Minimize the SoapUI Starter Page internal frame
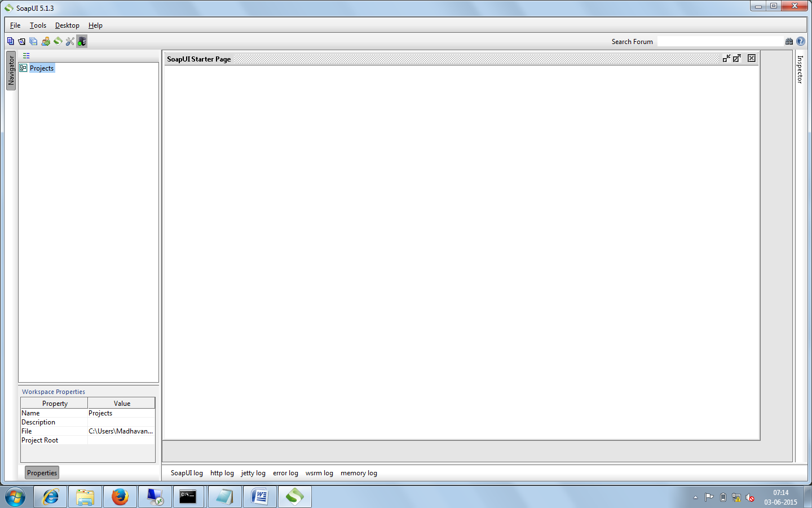The width and height of the screenshot is (812, 508). point(726,58)
